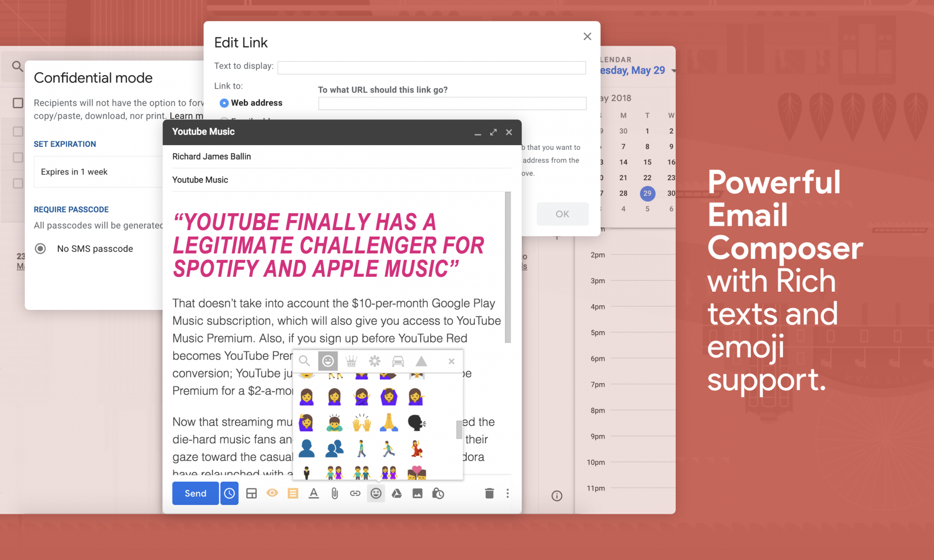The height and width of the screenshot is (560, 934).
Task: Open the templates layout icon in compose toolbar
Action: click(251, 493)
